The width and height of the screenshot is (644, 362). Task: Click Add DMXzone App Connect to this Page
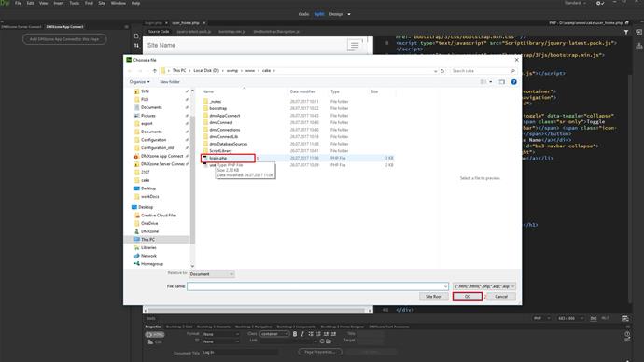tap(64, 39)
